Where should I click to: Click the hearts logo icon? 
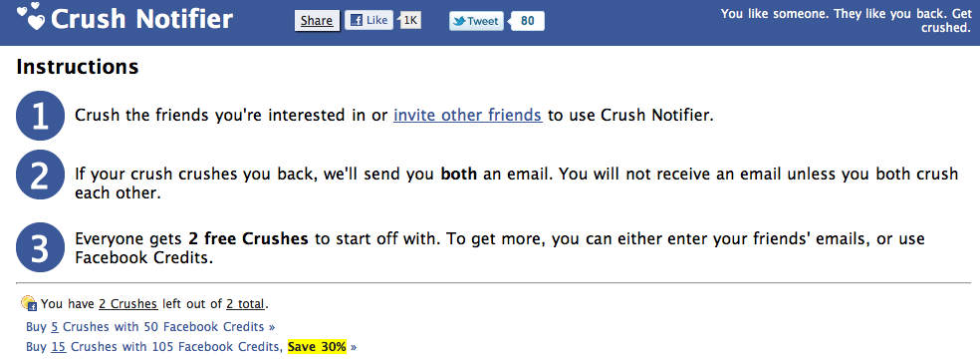point(31,17)
